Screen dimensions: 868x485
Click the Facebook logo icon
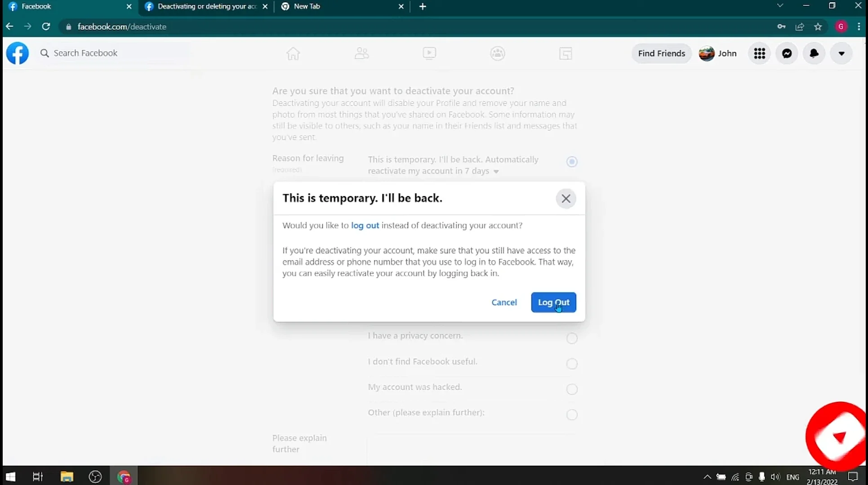[x=18, y=53]
